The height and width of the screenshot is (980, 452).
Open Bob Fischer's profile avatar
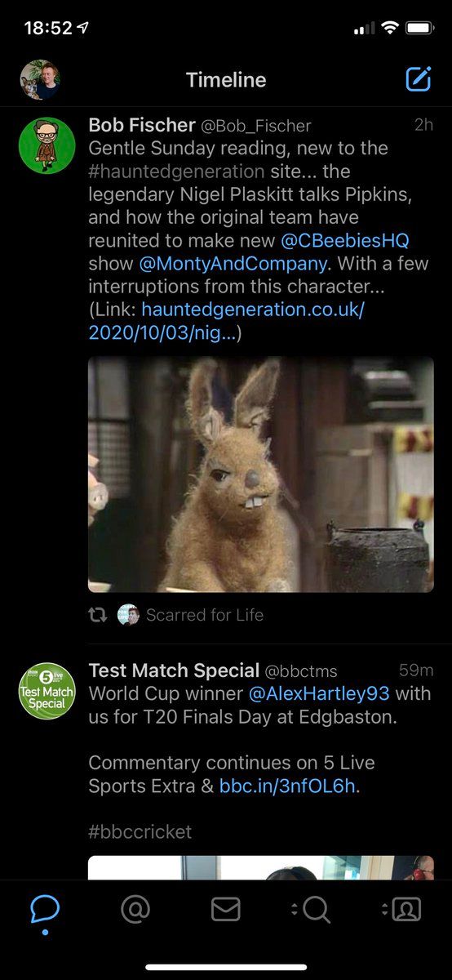pyautogui.click(x=47, y=145)
